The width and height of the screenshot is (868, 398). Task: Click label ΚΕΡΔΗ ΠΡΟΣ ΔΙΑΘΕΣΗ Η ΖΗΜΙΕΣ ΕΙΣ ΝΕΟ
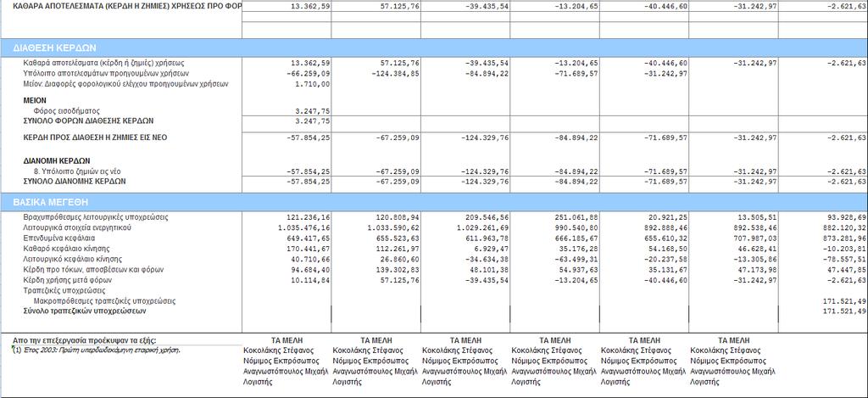[x=95, y=137]
